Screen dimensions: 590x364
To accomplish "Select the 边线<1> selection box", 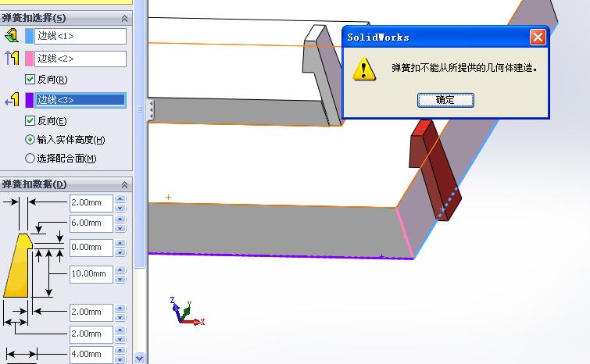I will [x=80, y=37].
